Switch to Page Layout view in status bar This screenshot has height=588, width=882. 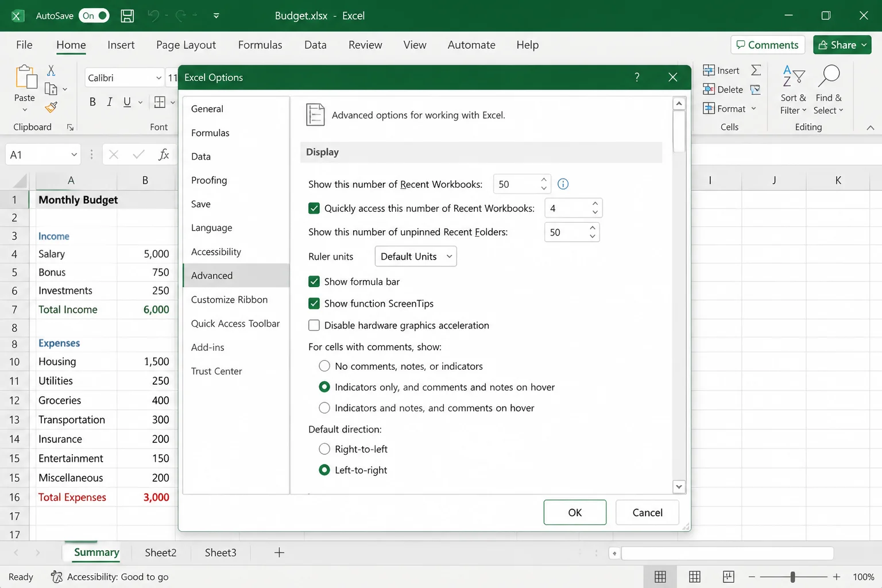point(695,577)
